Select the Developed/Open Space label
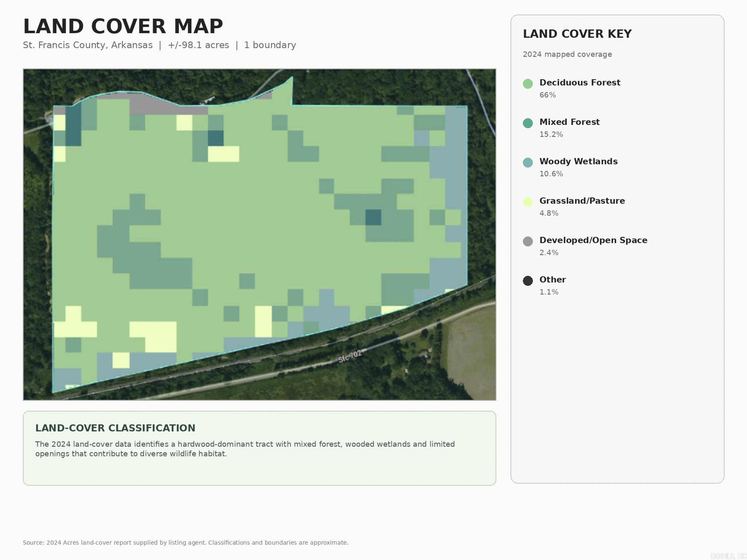This screenshot has width=747, height=560. (x=593, y=240)
